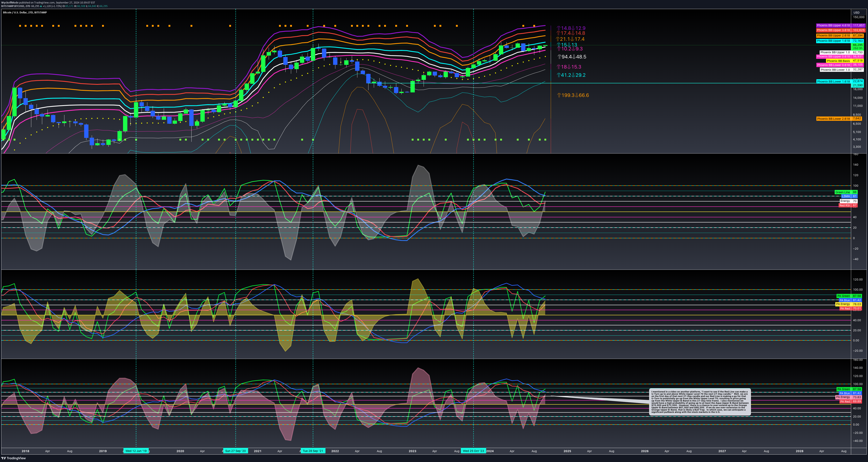Click the white ⇑94.4⇓48.5 stats label
Viewport: 868px width, 462px height.
(572, 57)
